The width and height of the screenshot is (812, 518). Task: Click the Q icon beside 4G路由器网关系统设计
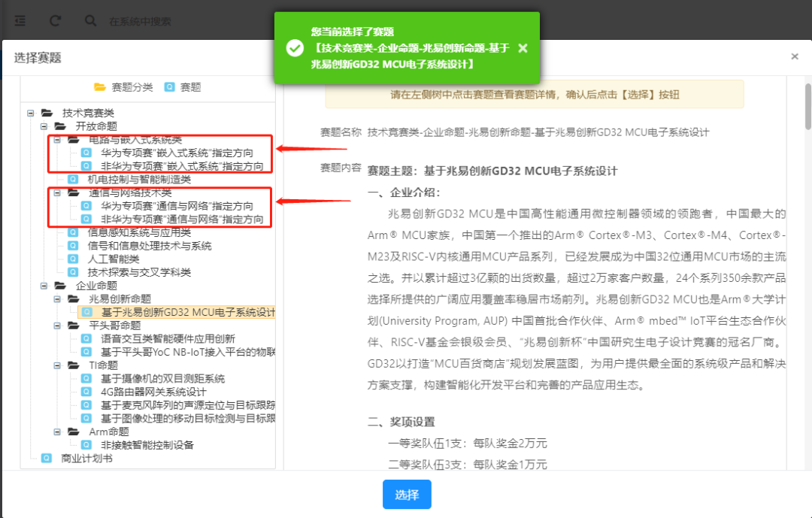click(x=86, y=392)
